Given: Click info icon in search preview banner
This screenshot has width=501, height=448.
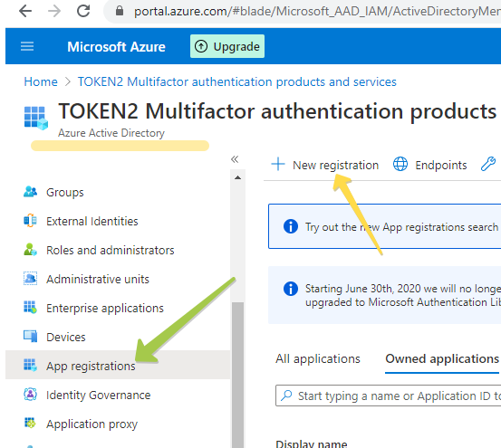Looking at the screenshot, I should pyautogui.click(x=291, y=226).
